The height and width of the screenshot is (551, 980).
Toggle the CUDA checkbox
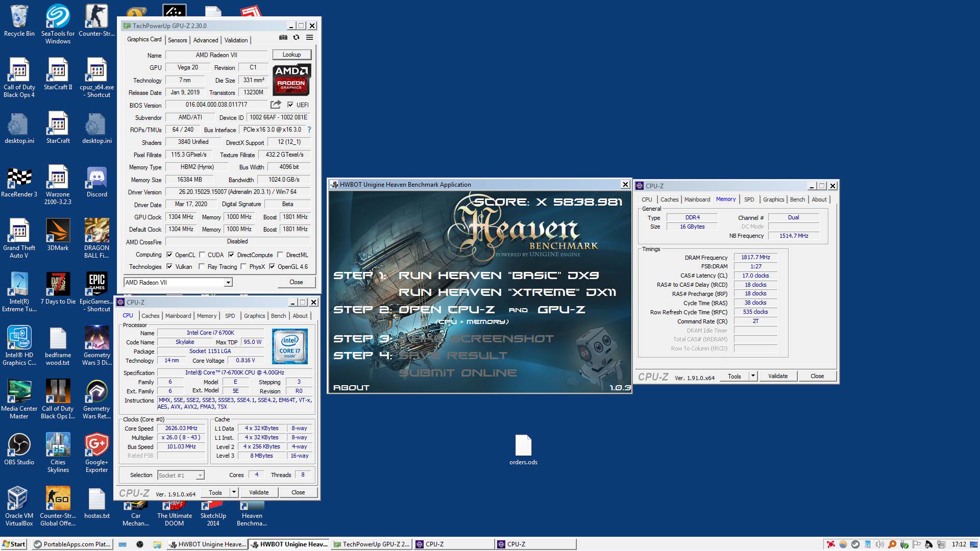point(202,255)
